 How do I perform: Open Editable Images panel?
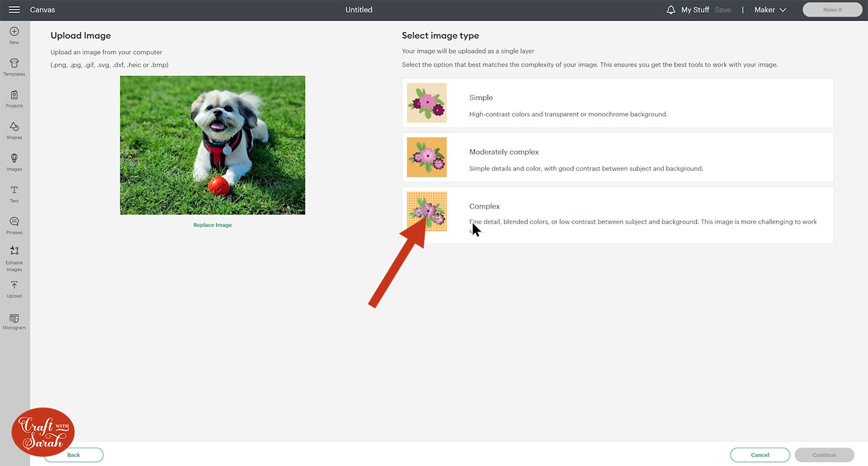[x=14, y=259]
